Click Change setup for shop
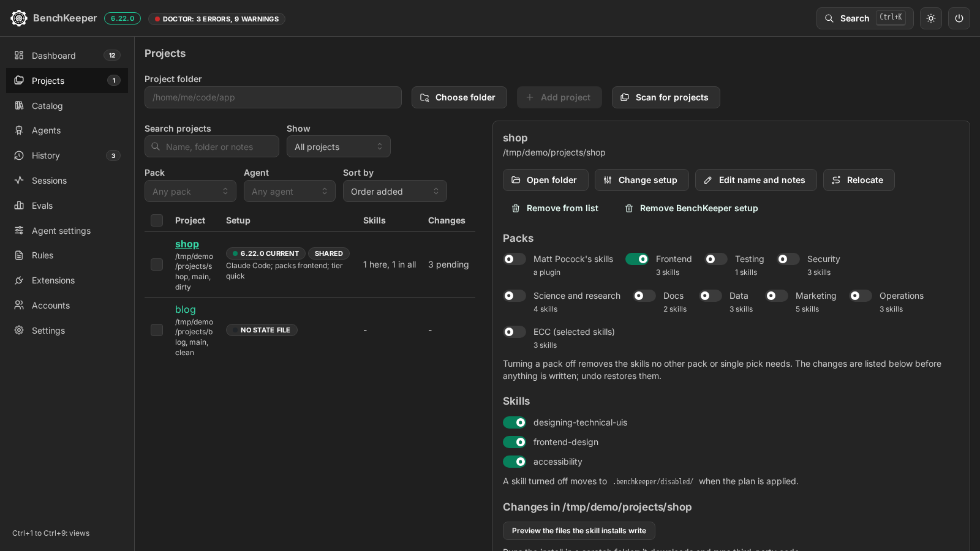This screenshot has width=980, height=551. pos(642,180)
